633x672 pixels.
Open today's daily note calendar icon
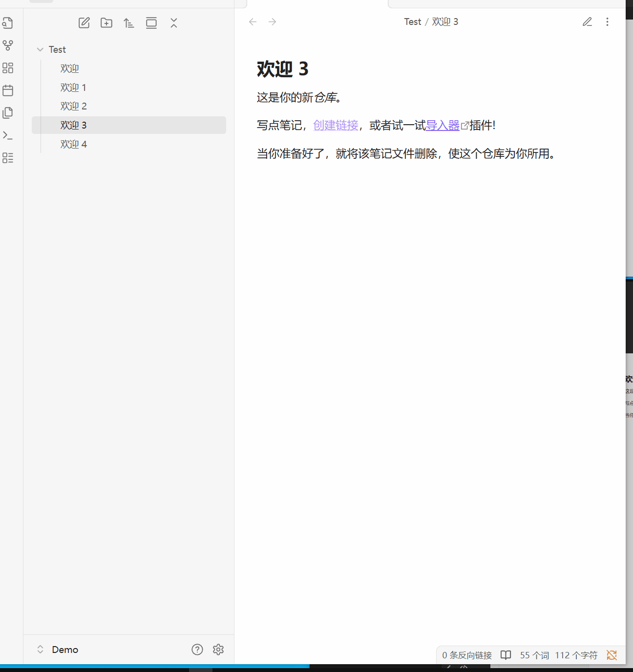point(8,90)
